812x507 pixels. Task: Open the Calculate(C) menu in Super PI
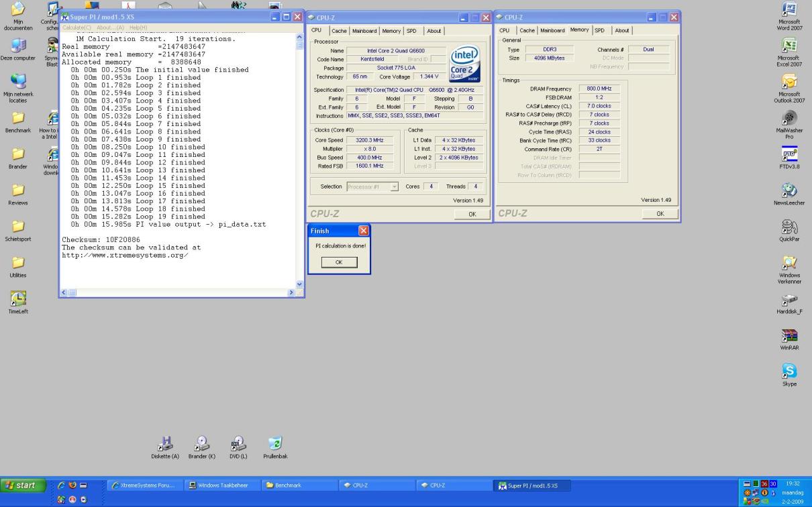click(78, 27)
